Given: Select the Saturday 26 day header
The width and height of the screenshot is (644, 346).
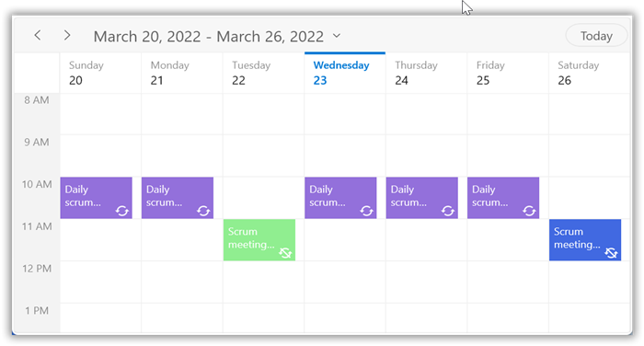Looking at the screenshot, I should 590,73.
